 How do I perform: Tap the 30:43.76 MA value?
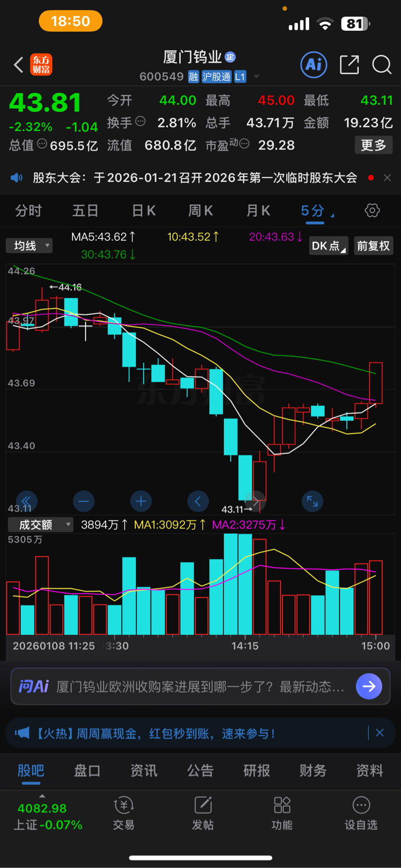[x=109, y=254]
